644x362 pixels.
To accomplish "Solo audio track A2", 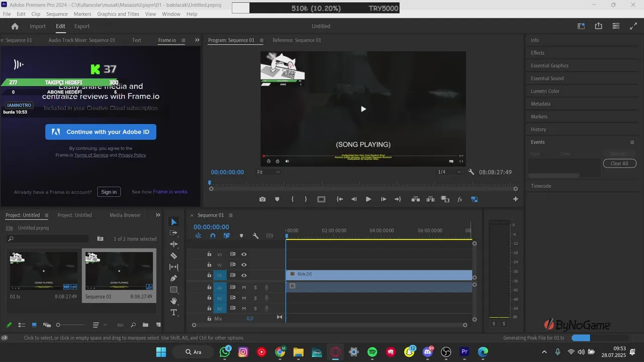I will tap(255, 298).
